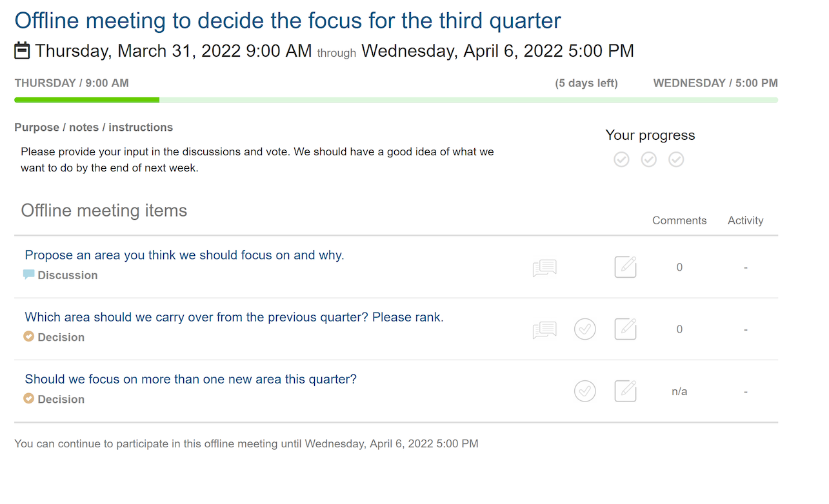This screenshot has width=829, height=504.
Task: Click the calendar icon beside the meeting date
Action: tap(22, 50)
